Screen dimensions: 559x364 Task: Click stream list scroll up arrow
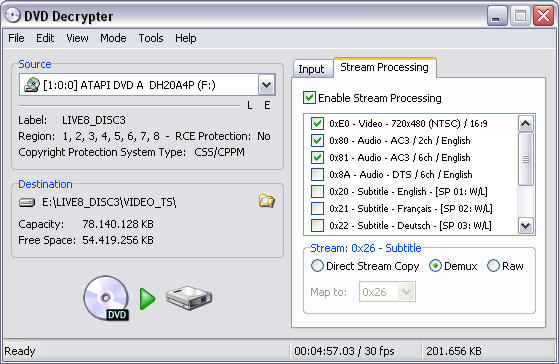click(x=526, y=124)
